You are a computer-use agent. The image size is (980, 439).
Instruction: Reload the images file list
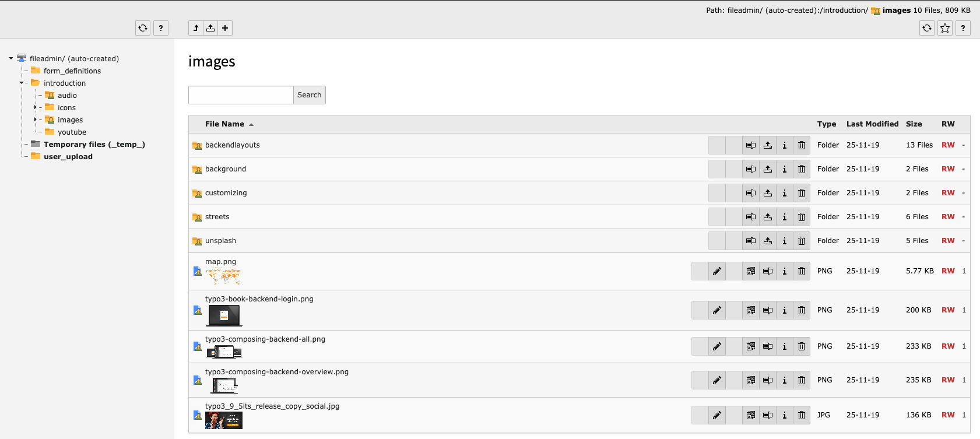[927, 28]
